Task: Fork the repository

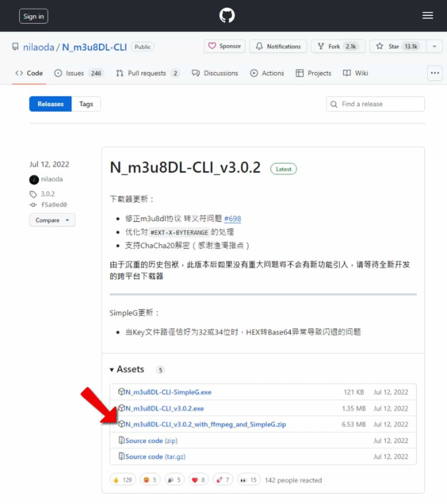Action: (338, 46)
